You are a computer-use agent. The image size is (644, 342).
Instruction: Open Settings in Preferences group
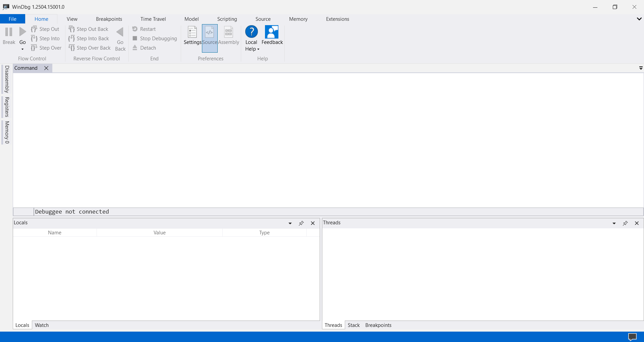192,36
